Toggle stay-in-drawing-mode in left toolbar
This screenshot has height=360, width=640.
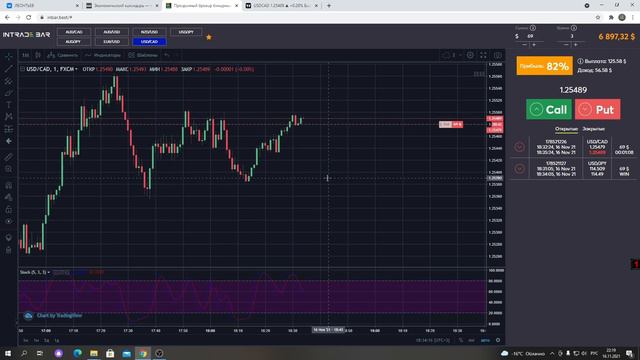point(9,197)
